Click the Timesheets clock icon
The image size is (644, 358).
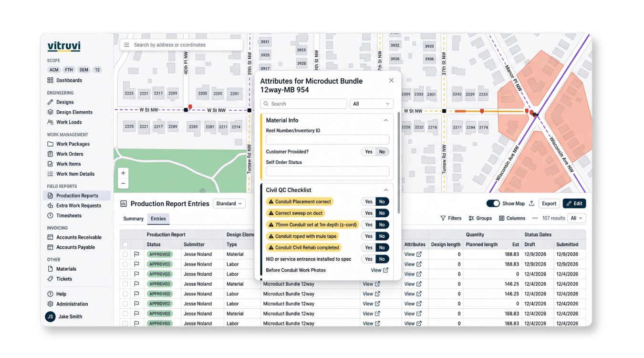(x=50, y=216)
